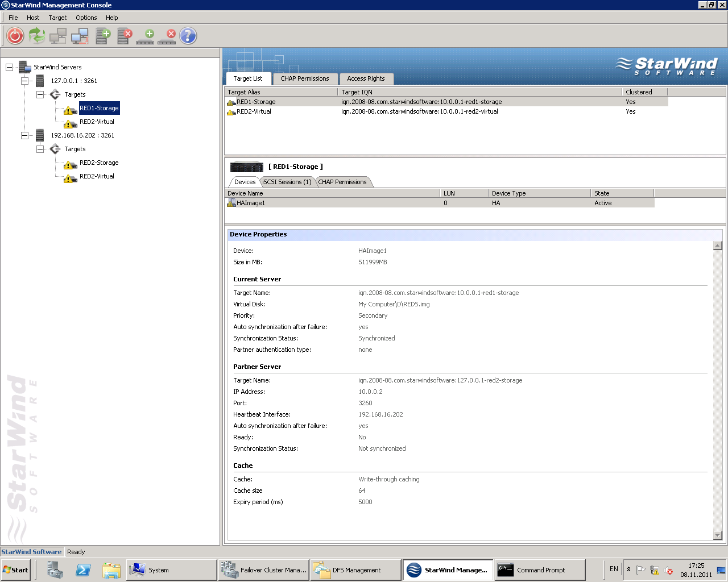Click the grayed Connect computers toolbar icon
The height and width of the screenshot is (582, 728).
[58, 36]
